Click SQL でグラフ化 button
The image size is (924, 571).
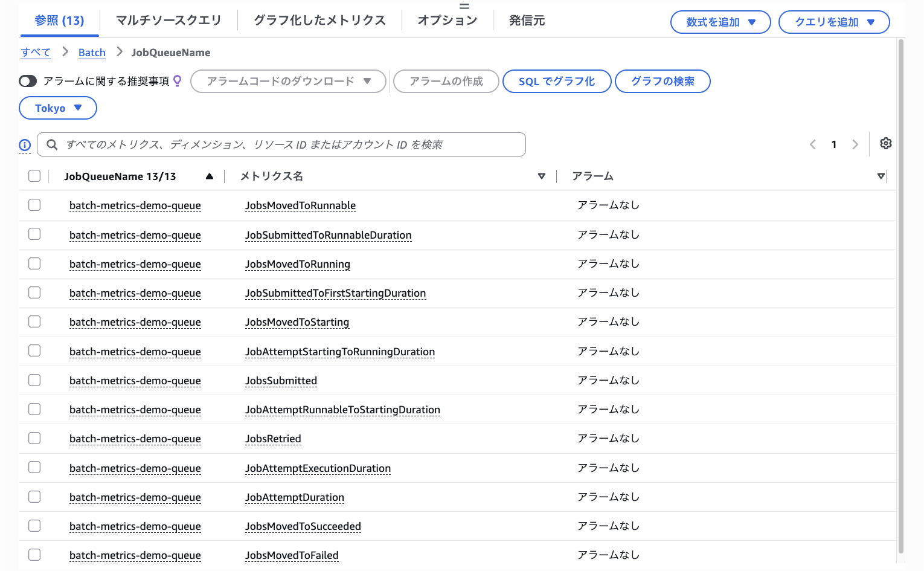[557, 81]
